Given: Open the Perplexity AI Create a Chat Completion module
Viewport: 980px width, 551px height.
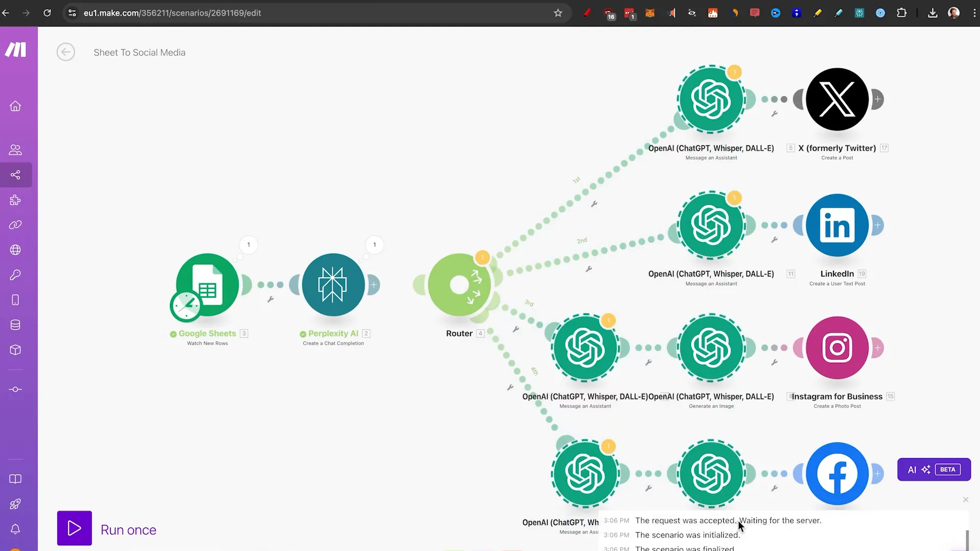Looking at the screenshot, I should [333, 285].
